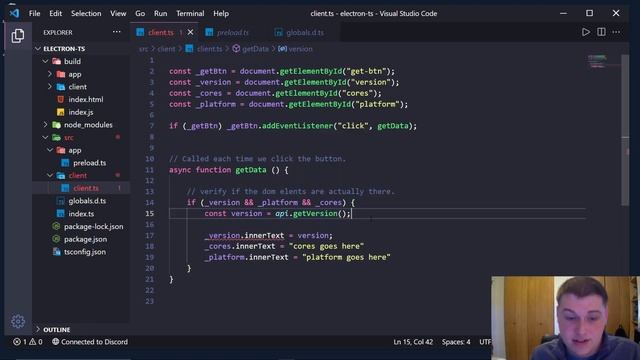640x360 pixels.
Task: Click the errors count status icon
Action: click(20, 342)
